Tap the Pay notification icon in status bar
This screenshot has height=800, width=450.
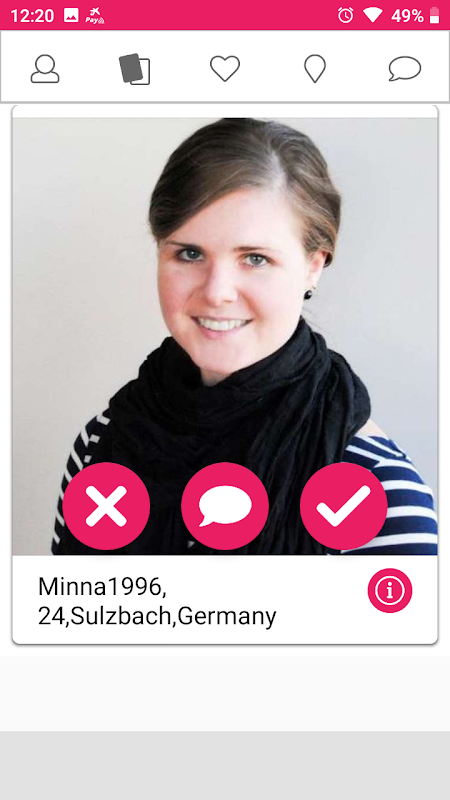[x=95, y=15]
